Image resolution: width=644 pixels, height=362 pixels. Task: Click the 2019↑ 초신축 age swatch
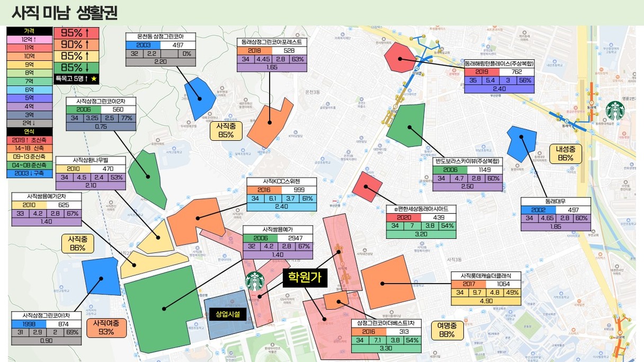[x=29, y=140]
